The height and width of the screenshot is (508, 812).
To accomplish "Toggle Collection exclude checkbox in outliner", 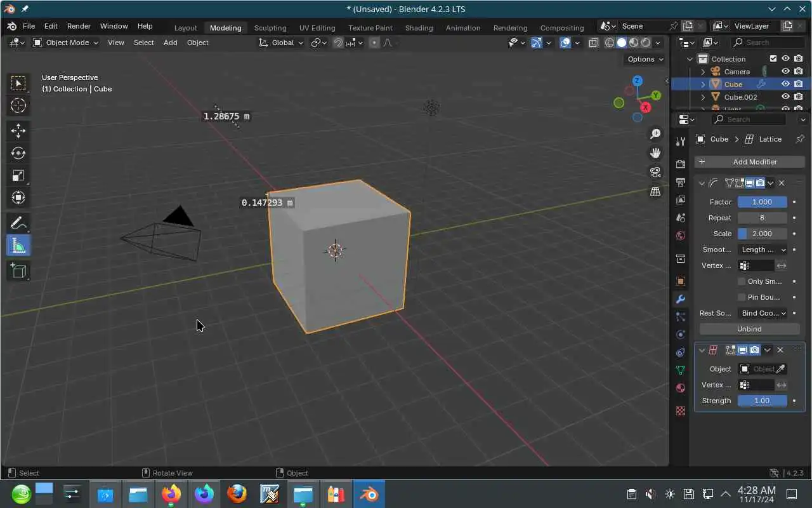I will tap(773, 58).
